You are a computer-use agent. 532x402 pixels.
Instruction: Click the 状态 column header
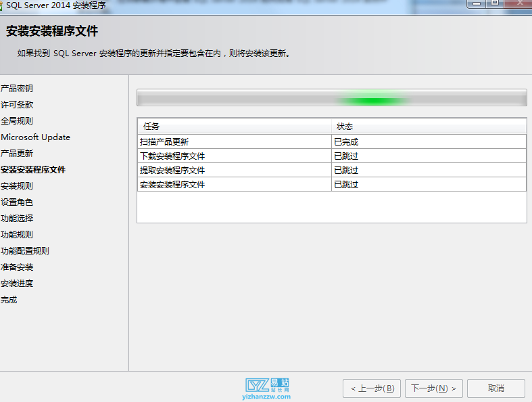pyautogui.click(x=429, y=127)
